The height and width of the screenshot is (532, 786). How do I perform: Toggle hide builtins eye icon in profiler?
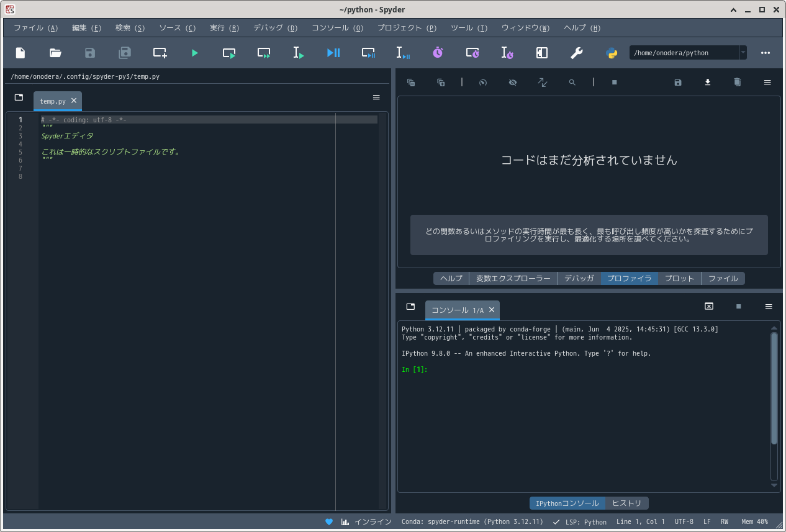(x=513, y=82)
